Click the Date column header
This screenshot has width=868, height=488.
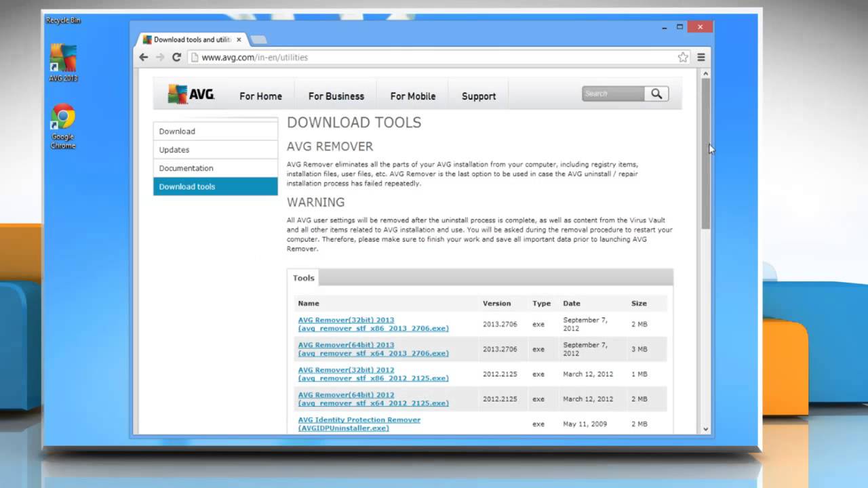point(572,304)
